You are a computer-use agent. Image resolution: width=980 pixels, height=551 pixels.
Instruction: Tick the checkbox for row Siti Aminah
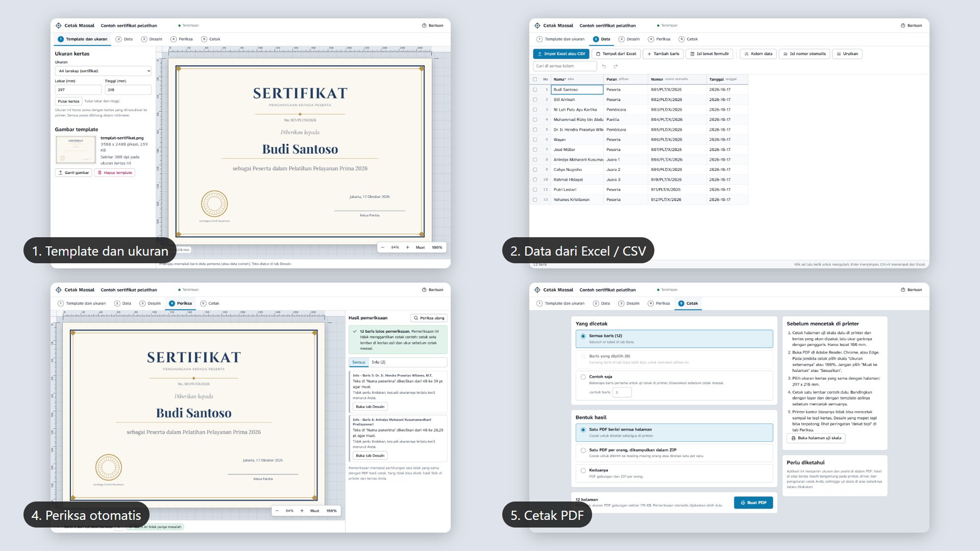[535, 99]
